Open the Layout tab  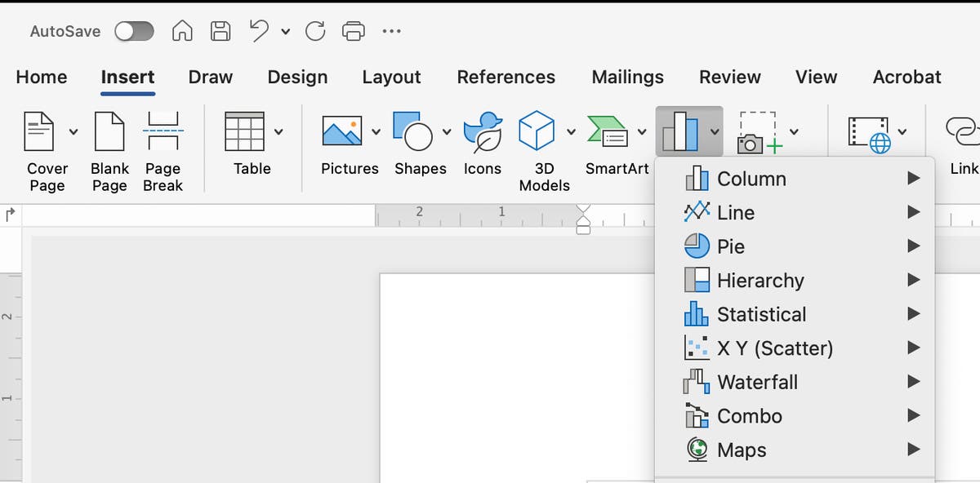391,78
